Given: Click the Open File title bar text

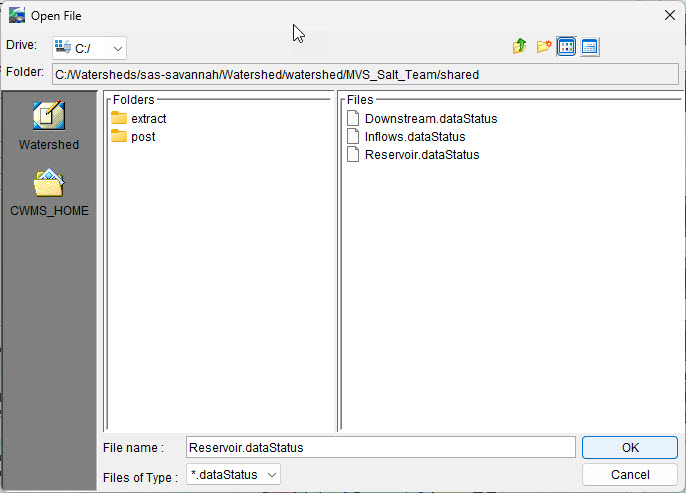Looking at the screenshot, I should click(56, 16).
